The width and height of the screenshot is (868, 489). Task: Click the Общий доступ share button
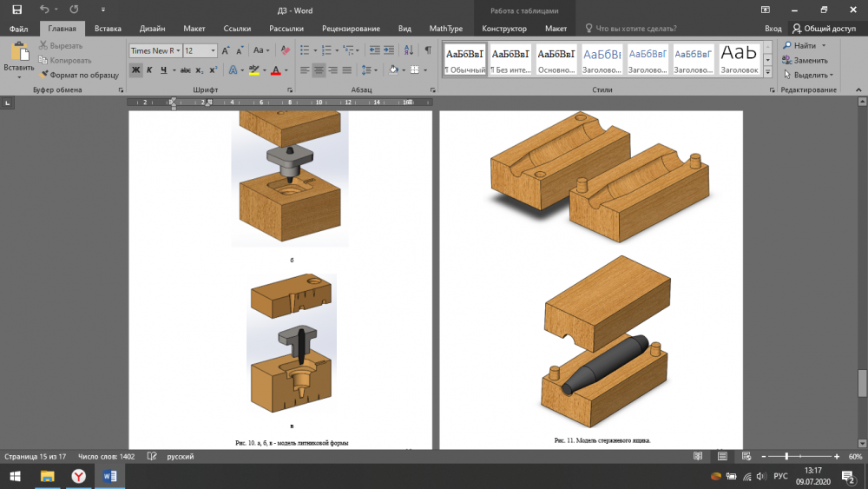(824, 29)
